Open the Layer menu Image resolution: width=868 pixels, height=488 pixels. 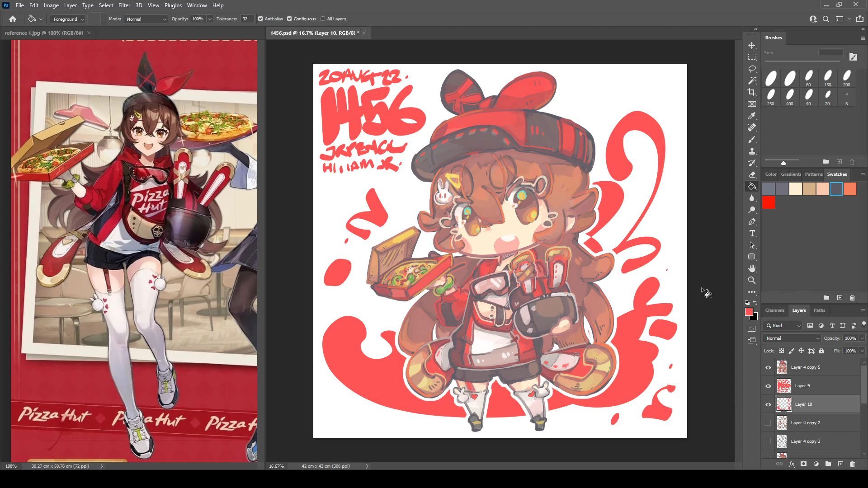(70, 5)
